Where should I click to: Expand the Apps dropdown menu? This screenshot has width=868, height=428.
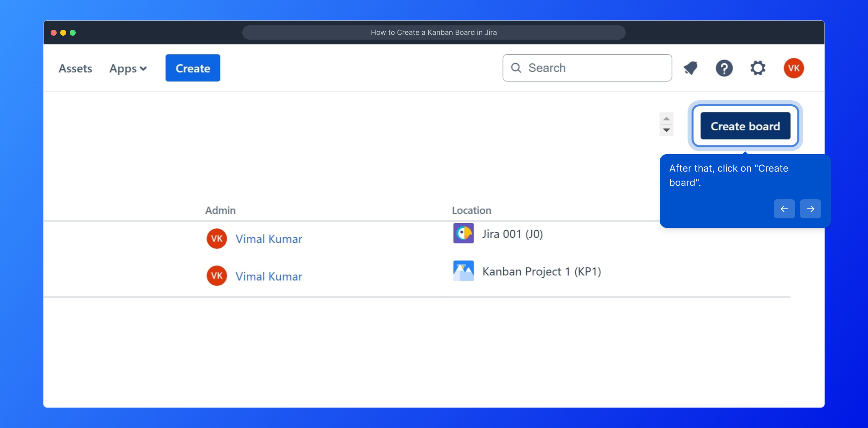pos(128,69)
